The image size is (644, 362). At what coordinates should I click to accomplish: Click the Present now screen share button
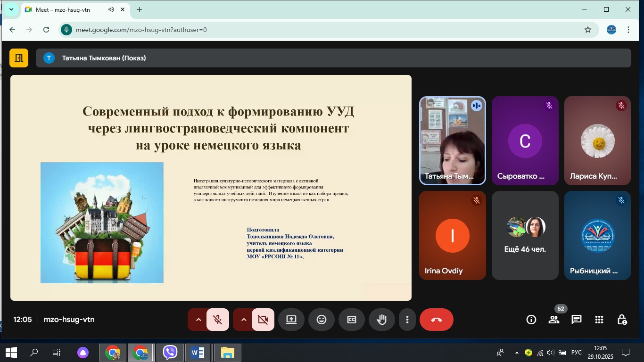(291, 320)
